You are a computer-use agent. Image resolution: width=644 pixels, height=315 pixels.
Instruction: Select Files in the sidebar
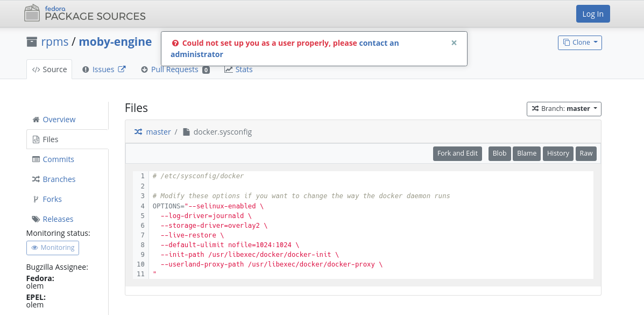(51, 139)
